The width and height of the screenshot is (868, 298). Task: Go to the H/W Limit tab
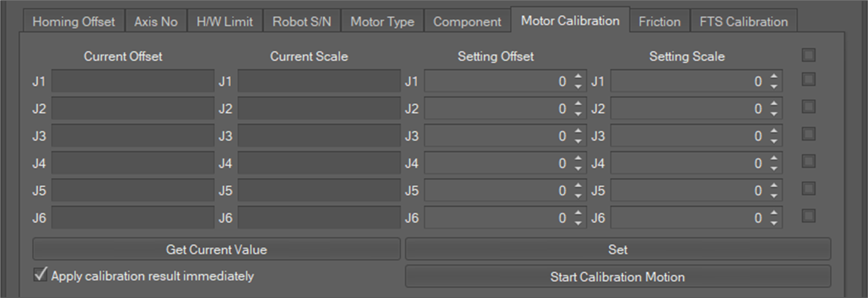[224, 22]
